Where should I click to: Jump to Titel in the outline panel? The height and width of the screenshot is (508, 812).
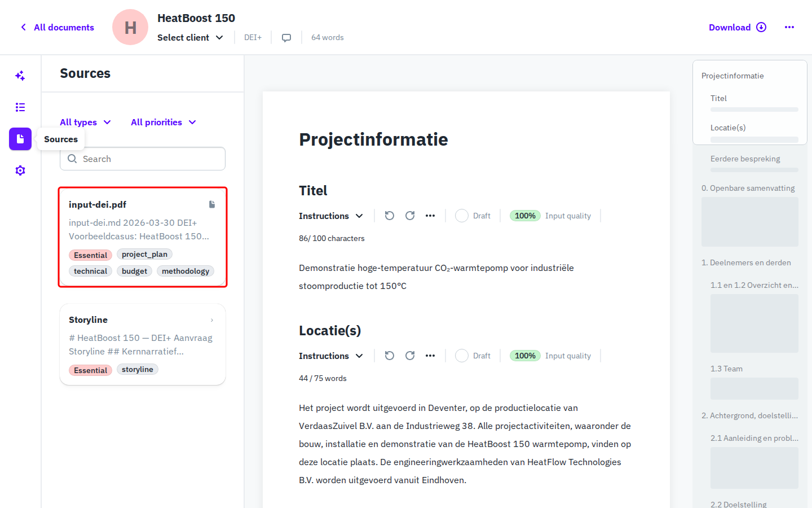pos(718,98)
